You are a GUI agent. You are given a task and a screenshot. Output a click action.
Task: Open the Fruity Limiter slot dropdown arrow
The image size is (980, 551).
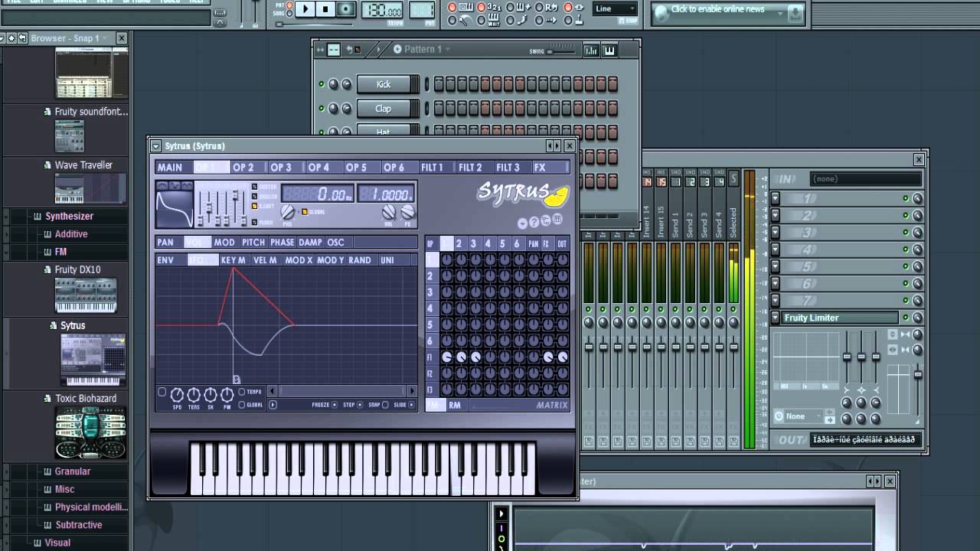pos(775,318)
